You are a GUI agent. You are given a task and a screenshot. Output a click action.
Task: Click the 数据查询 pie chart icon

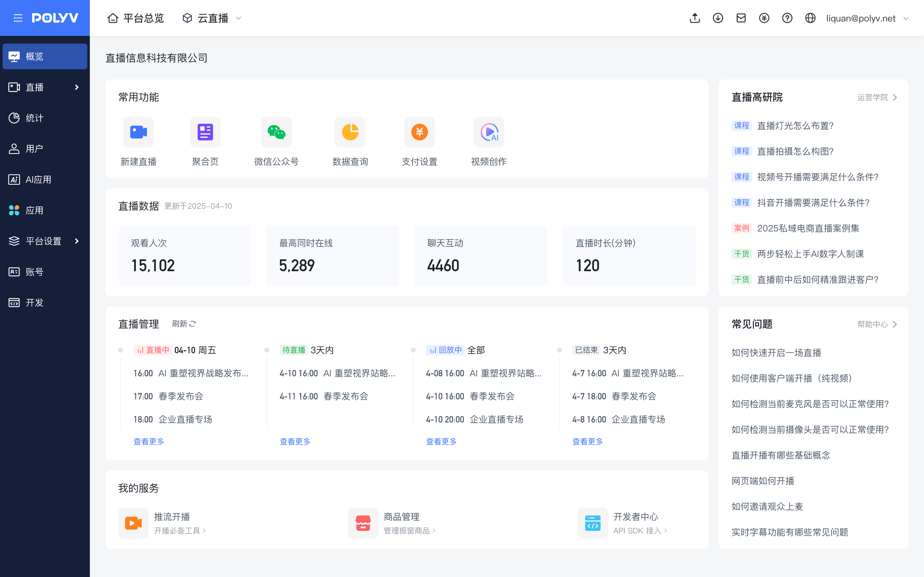(350, 132)
